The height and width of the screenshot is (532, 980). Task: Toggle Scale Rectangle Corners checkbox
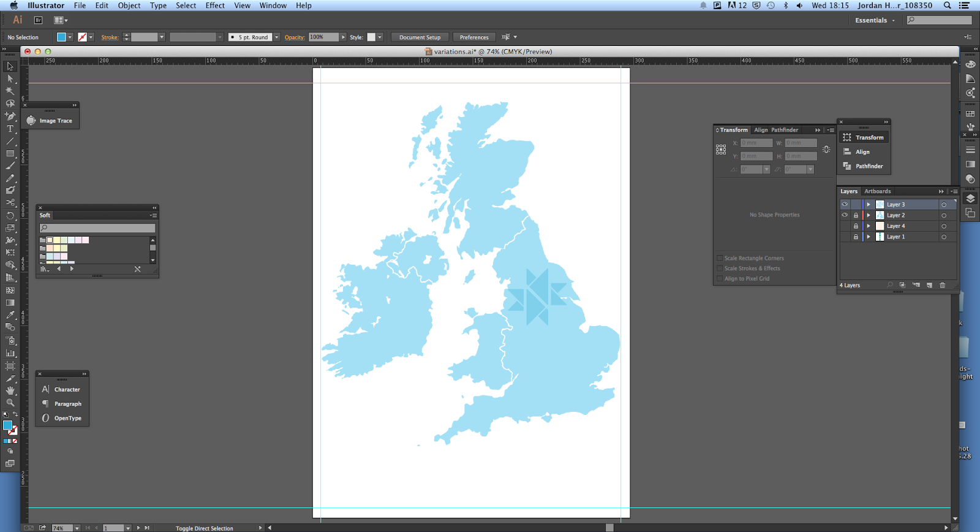[720, 258]
